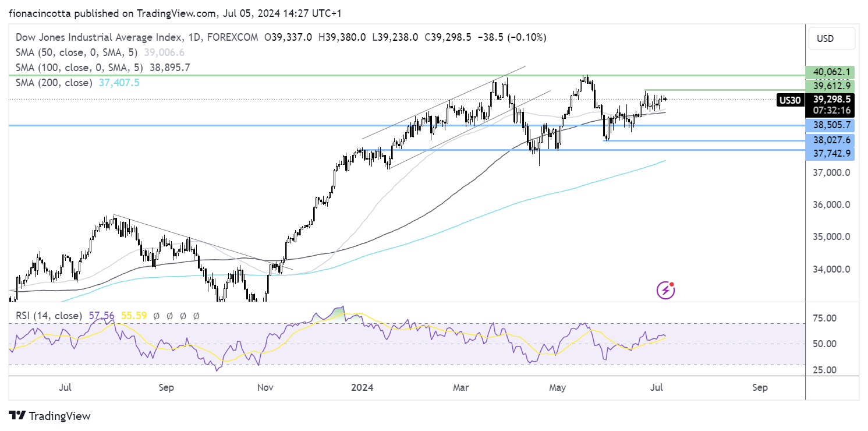Click the 34,000.0 price axis tick
This screenshot has height=431, width=868.
click(x=831, y=269)
